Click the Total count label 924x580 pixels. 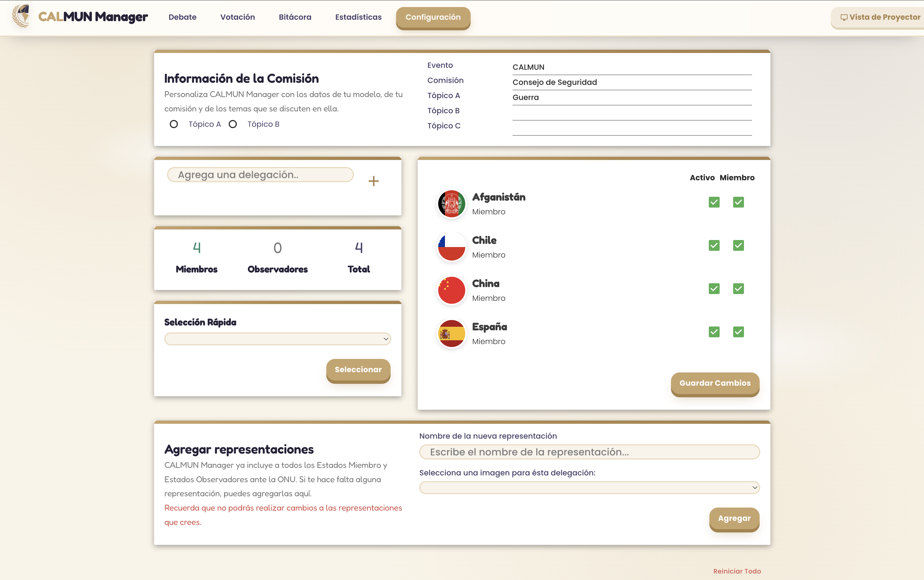(x=359, y=269)
